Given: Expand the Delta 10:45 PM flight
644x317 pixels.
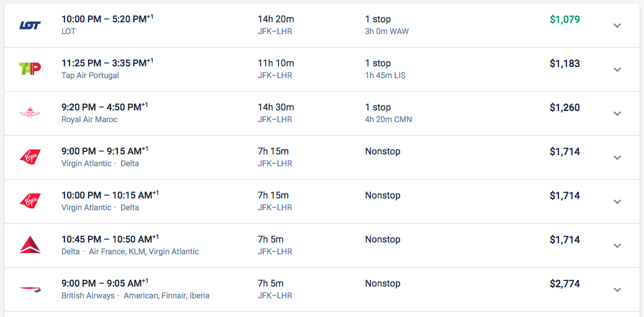Looking at the screenshot, I should tap(617, 246).
